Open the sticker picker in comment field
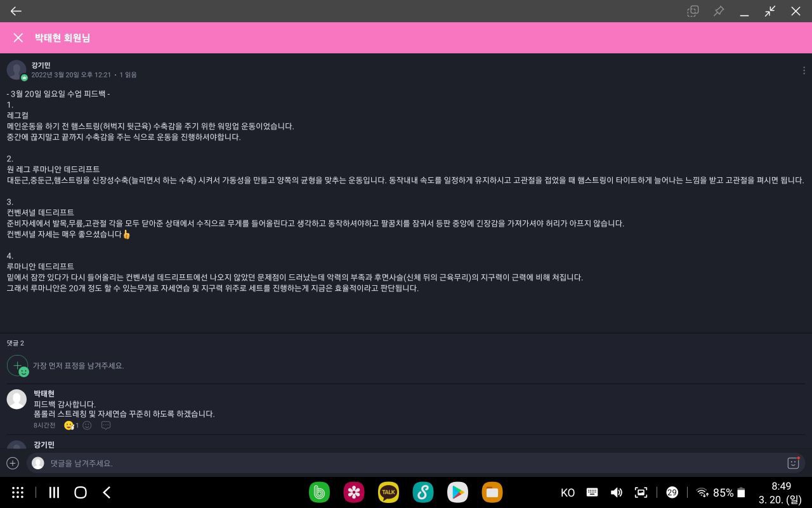 [793, 463]
